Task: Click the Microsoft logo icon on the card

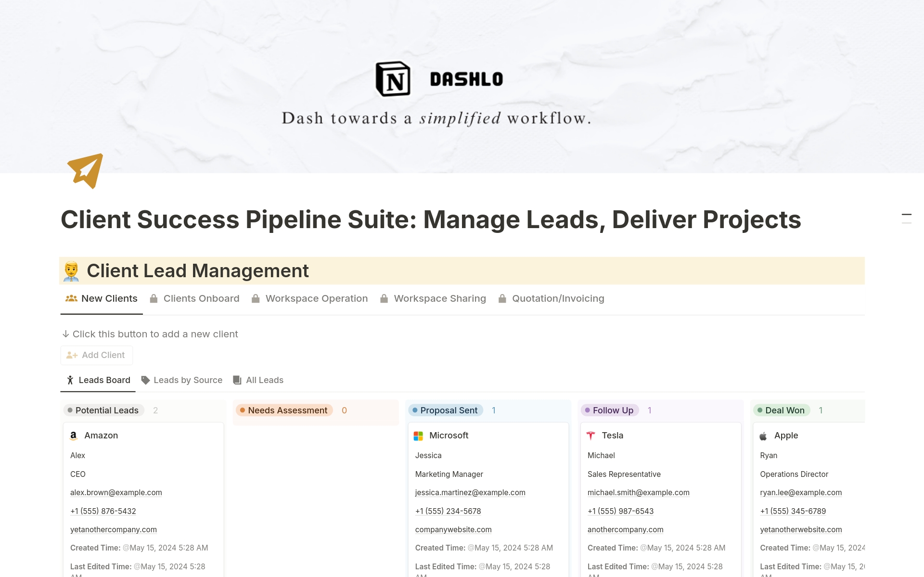Action: (418, 436)
